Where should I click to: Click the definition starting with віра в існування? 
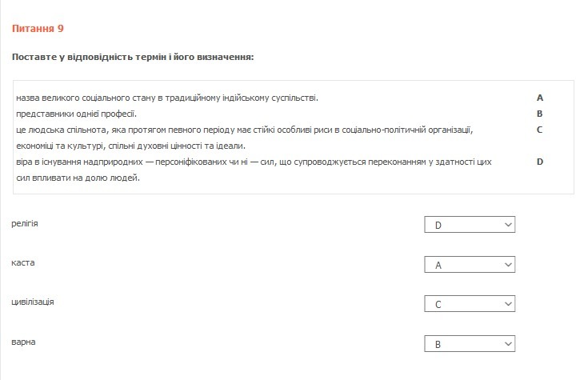253,162
